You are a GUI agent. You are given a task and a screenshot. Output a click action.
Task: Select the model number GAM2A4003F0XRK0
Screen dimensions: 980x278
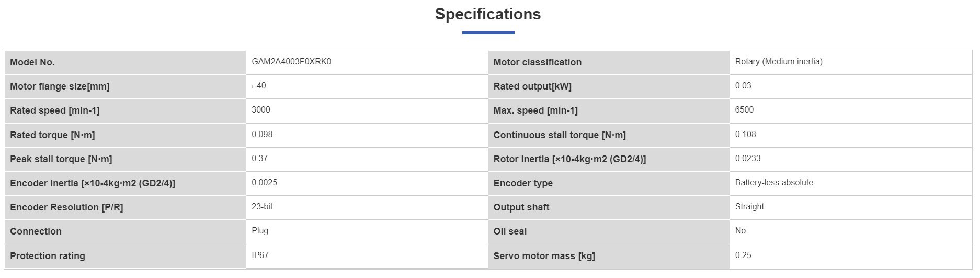[x=291, y=62]
